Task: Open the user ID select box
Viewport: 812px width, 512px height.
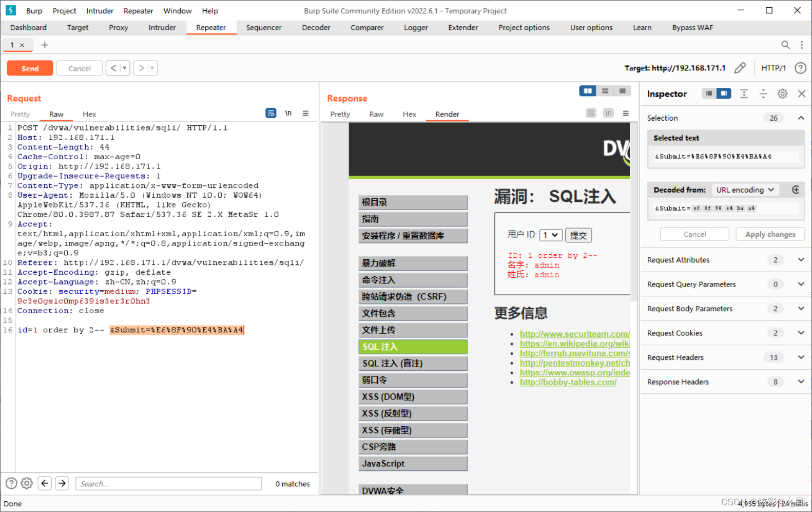Action: (x=551, y=235)
